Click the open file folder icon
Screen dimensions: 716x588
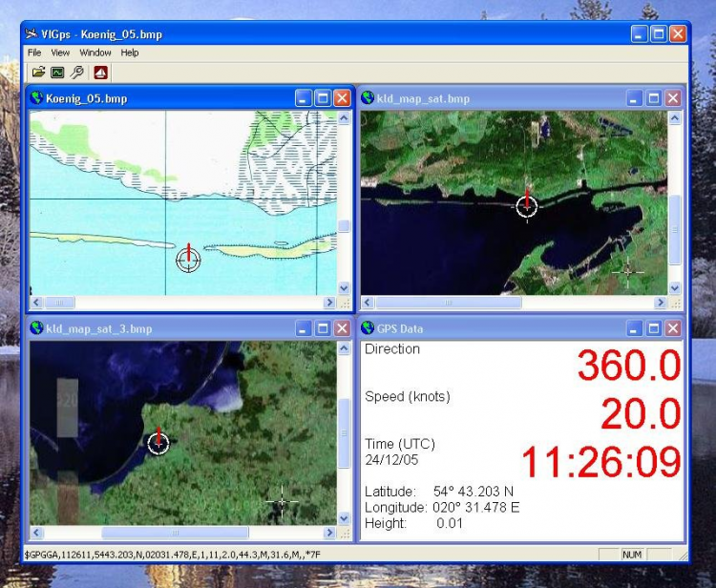[x=38, y=73]
